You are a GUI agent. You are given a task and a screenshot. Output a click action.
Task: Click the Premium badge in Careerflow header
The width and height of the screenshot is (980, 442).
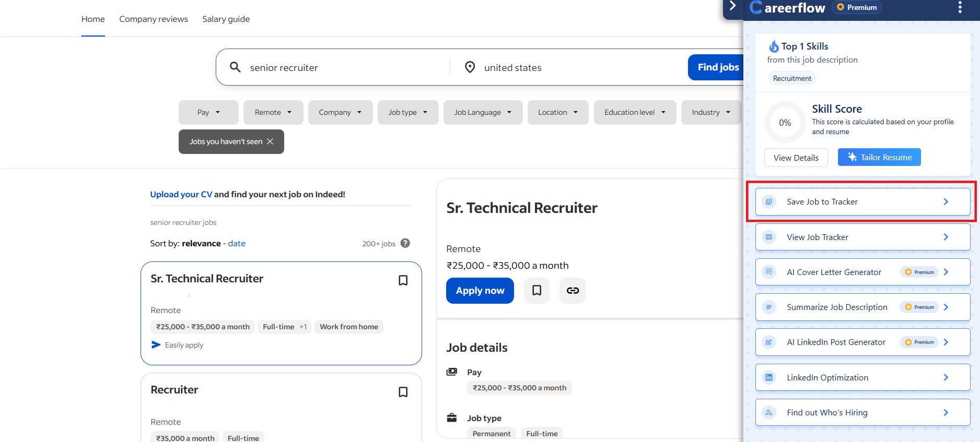857,7
